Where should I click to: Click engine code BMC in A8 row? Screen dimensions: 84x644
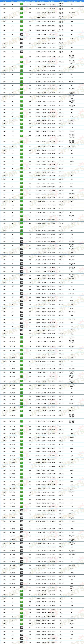tap(72, 639)
